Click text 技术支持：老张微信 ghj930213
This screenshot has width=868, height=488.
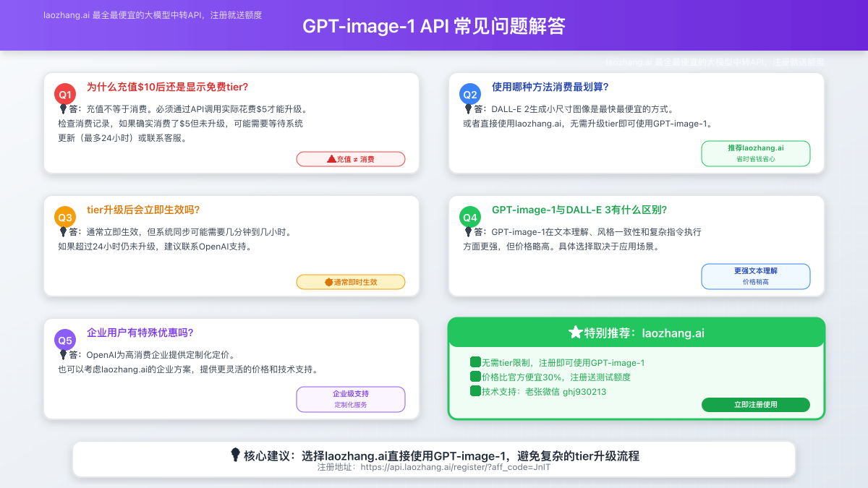[544, 392]
